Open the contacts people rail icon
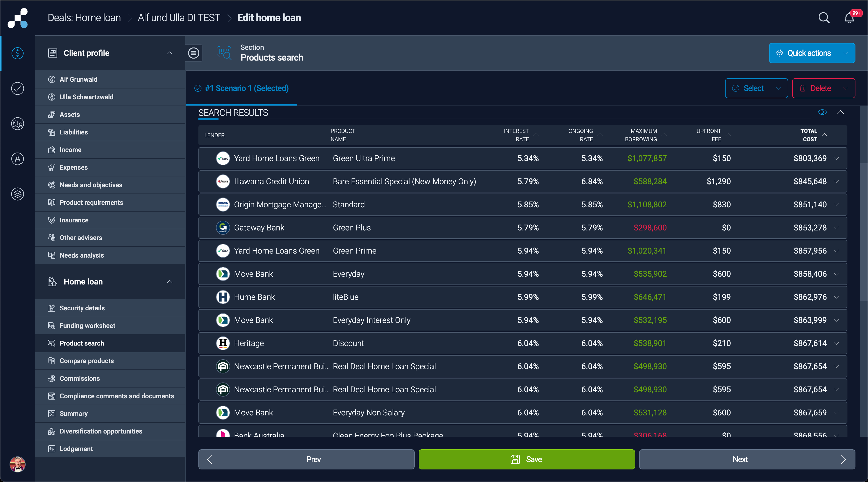This screenshot has width=868, height=482. coord(18,124)
